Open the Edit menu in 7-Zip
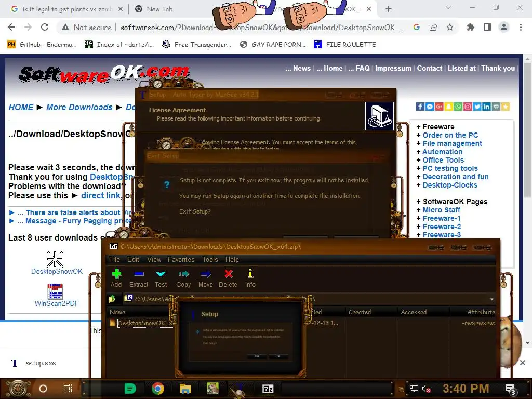Image resolution: width=532 pixels, height=399 pixels. pyautogui.click(x=133, y=260)
